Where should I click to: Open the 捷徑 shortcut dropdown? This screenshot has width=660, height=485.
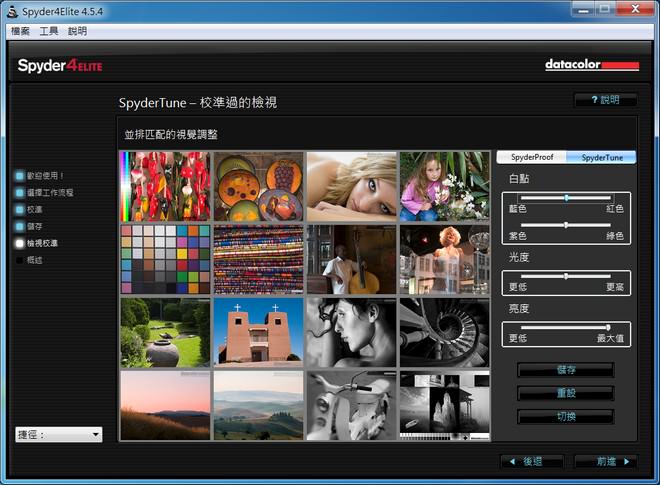pos(59,435)
